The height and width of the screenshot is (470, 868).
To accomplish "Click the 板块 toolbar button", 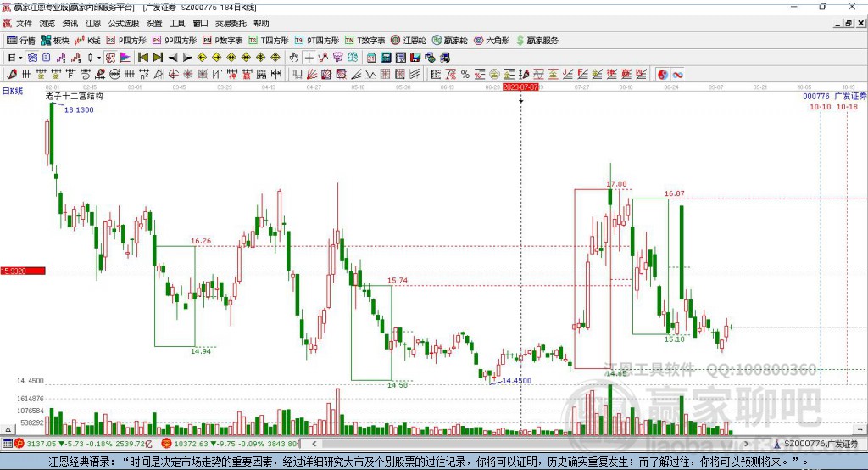I will tap(55, 41).
